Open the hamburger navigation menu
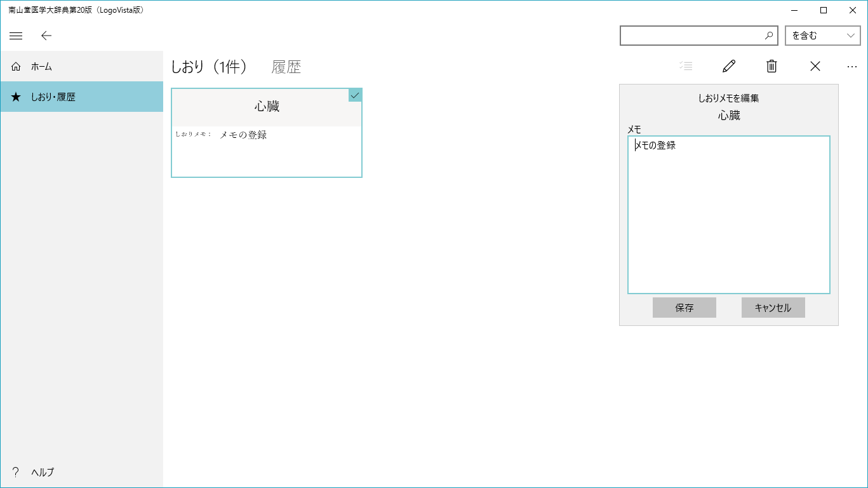 coord(16,36)
